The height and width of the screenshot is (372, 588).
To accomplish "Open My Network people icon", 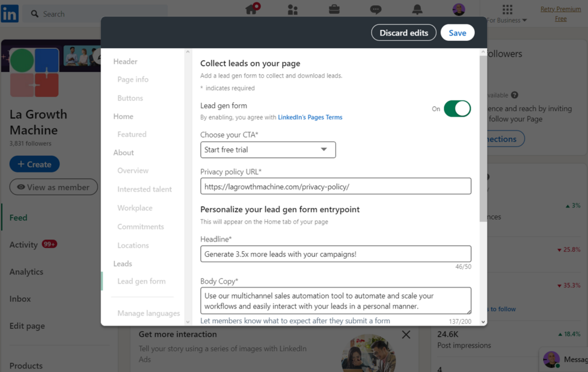I will (293, 9).
